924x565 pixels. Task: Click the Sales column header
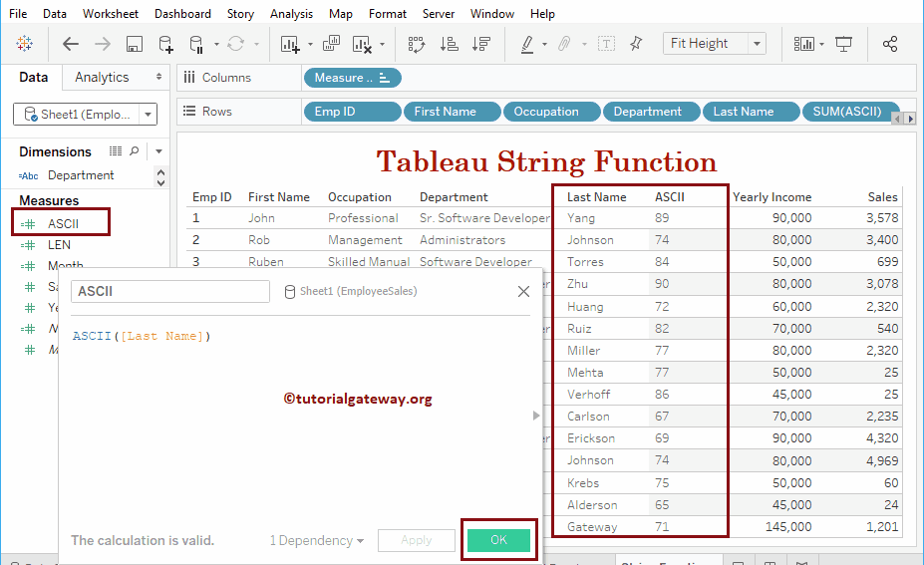click(882, 196)
